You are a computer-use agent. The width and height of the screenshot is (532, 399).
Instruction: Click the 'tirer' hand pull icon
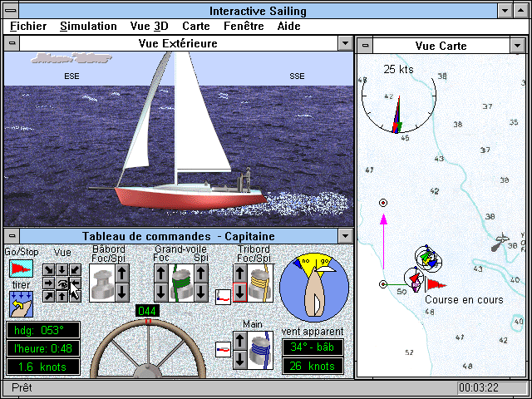[x=21, y=304]
